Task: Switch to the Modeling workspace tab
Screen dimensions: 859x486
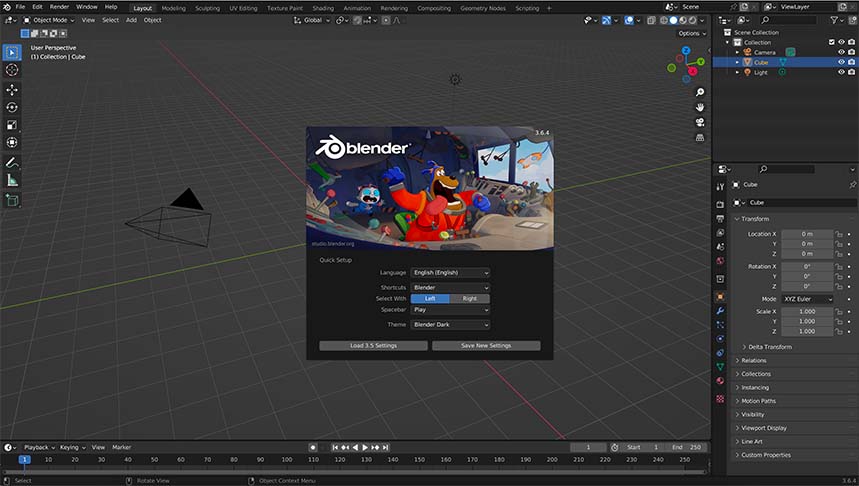Action: [174, 8]
